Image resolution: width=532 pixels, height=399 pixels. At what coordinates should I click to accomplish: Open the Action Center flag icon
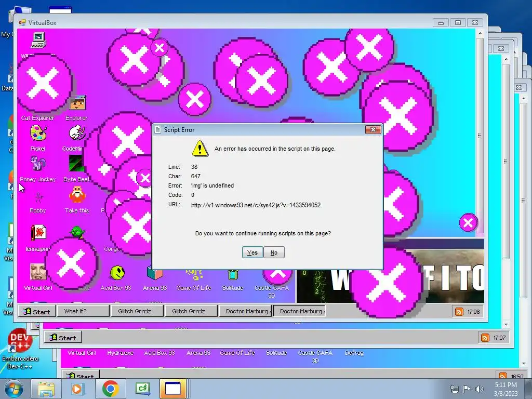pyautogui.click(x=467, y=389)
